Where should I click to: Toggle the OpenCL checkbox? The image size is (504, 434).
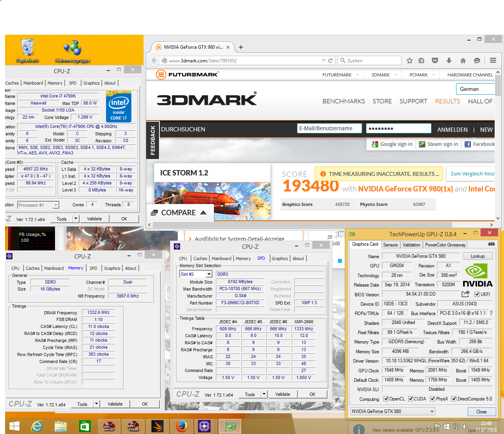click(x=386, y=399)
